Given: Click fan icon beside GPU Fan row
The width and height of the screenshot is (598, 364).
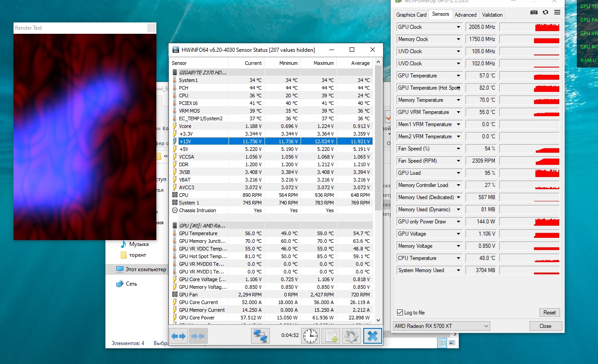Looking at the screenshot, I should [175, 295].
